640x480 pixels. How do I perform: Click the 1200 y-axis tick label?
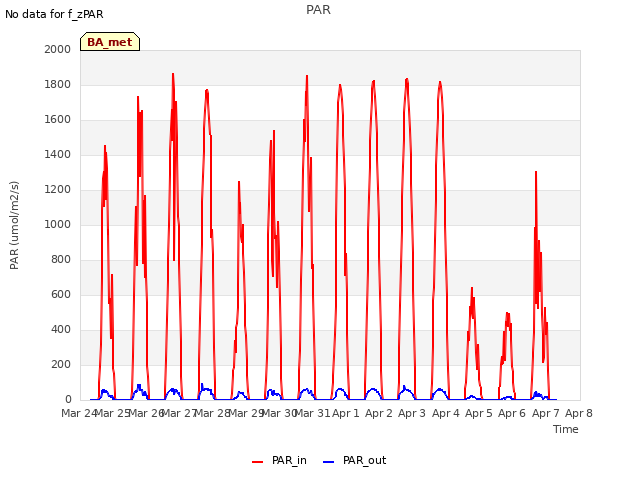coord(58,189)
